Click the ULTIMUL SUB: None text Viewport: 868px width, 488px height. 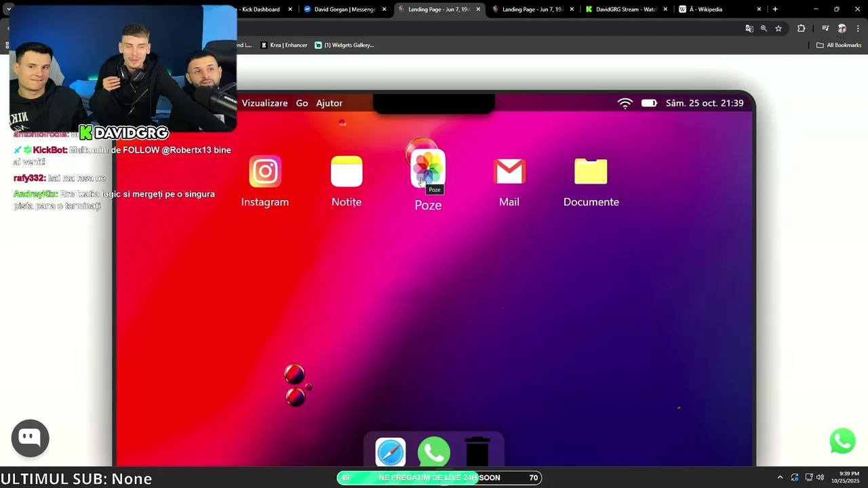pyautogui.click(x=76, y=479)
